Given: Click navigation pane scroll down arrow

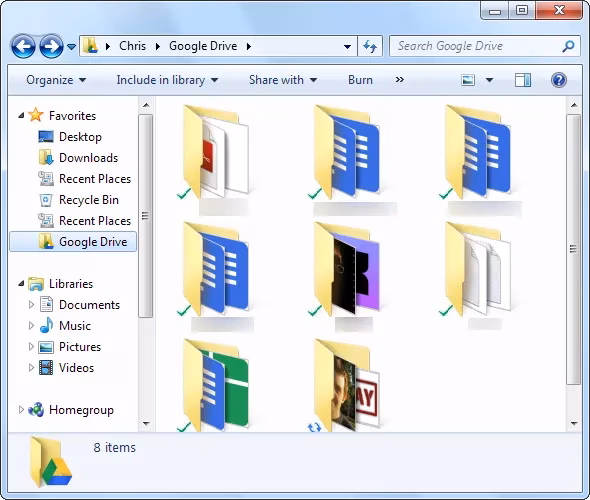Looking at the screenshot, I should pos(146,424).
